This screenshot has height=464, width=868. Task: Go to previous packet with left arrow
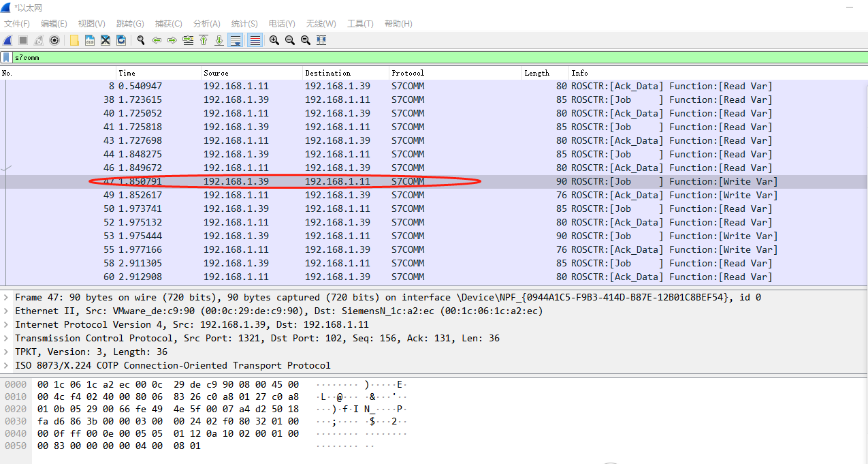pyautogui.click(x=157, y=40)
